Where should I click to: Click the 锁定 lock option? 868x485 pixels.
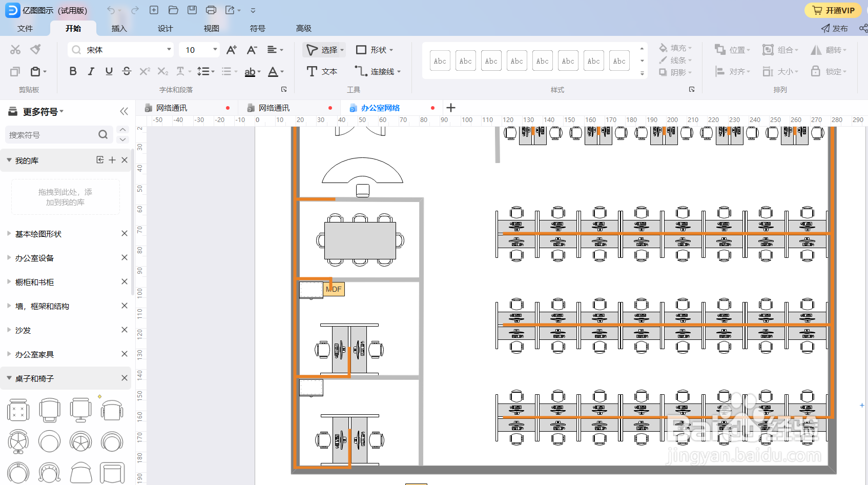(829, 71)
